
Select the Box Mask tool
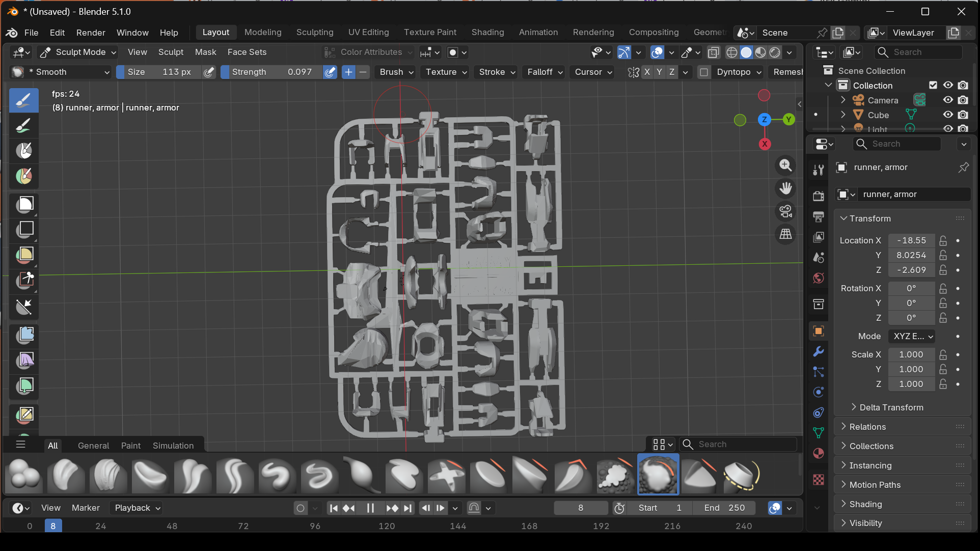tap(24, 204)
